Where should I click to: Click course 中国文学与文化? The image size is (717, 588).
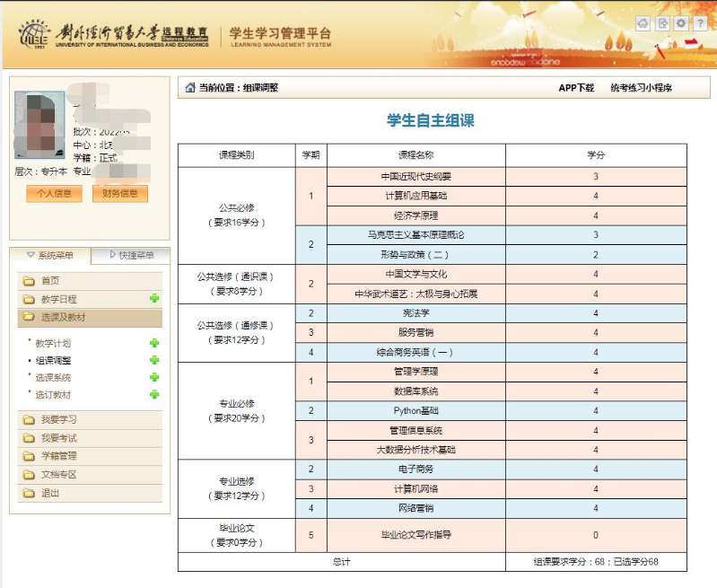(x=416, y=274)
